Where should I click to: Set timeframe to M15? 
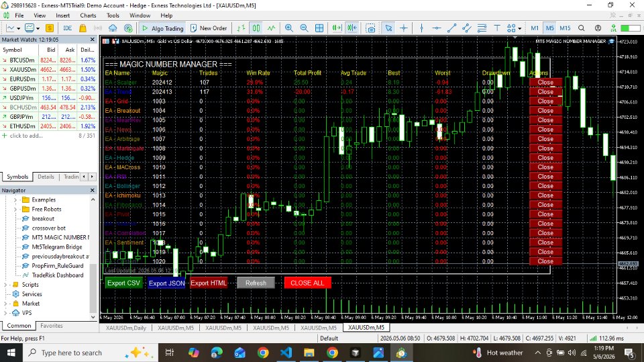(565, 28)
